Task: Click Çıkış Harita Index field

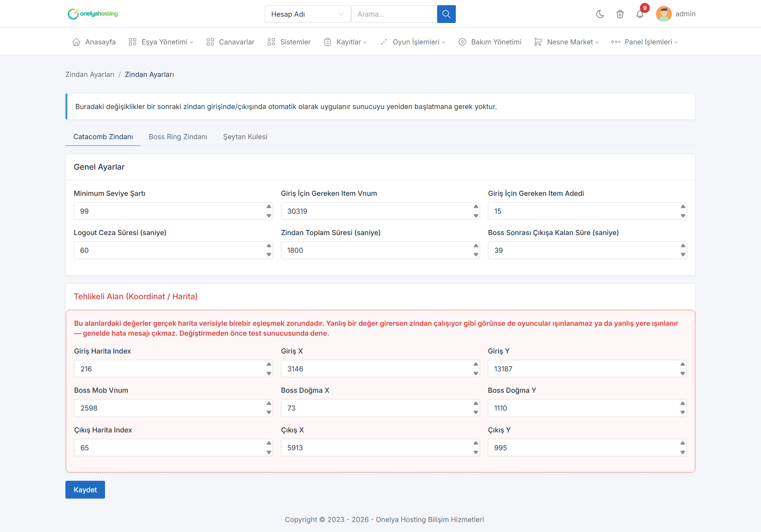Action: 173,448
